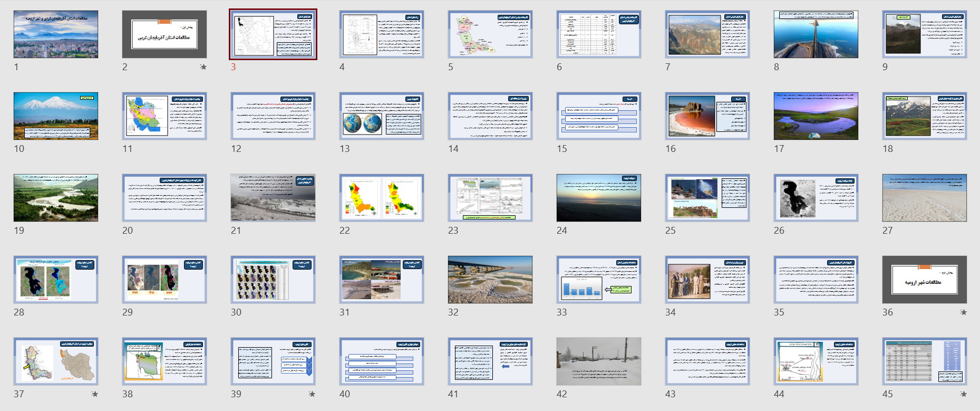Select slide 6 containing the data table
Viewport: 980px width, 411px height.
tap(599, 34)
